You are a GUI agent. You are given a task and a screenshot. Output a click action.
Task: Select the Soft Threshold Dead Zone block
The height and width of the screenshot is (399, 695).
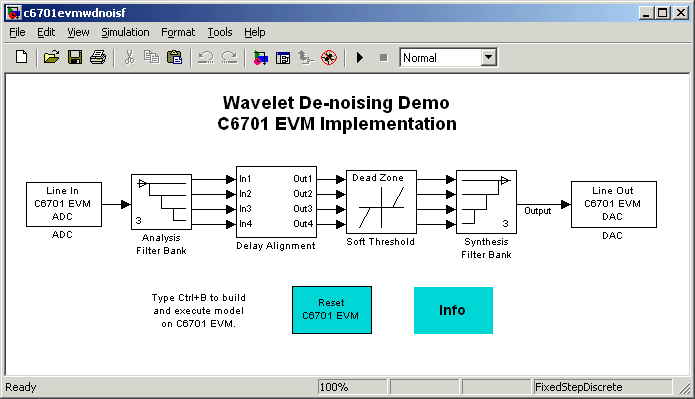[x=381, y=202]
